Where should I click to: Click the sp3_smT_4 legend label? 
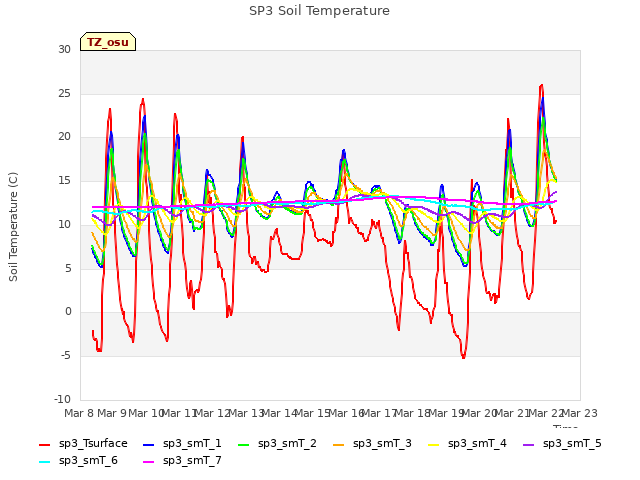[x=477, y=443]
